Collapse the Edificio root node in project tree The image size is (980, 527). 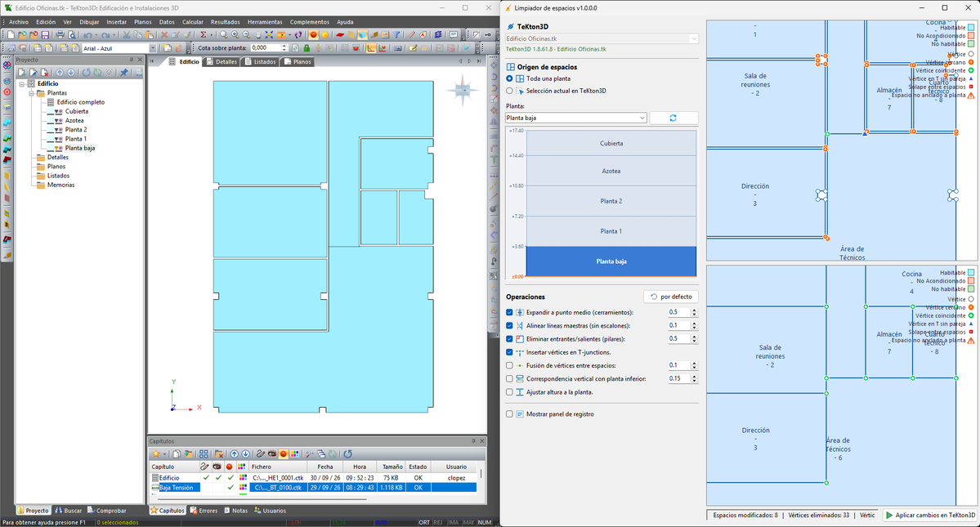point(22,83)
